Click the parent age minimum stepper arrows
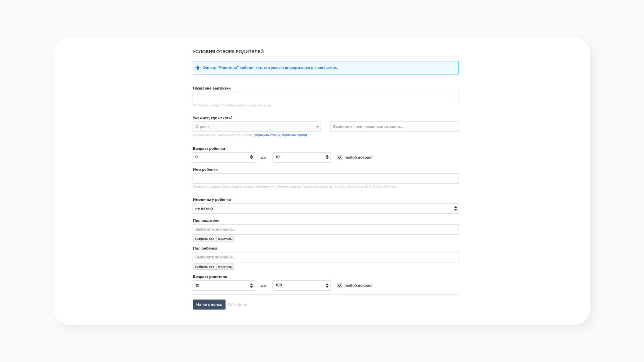This screenshot has width=644, height=362. coord(251,286)
